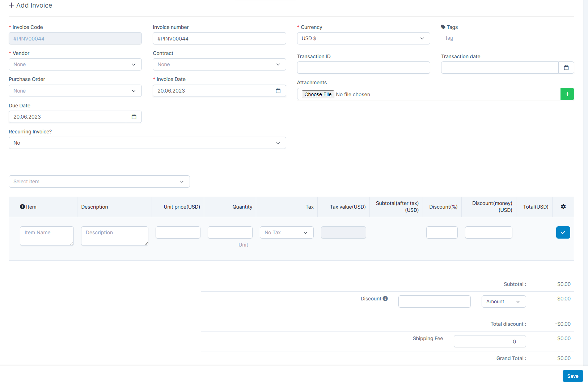Open the Currency USD dropdown

point(363,38)
